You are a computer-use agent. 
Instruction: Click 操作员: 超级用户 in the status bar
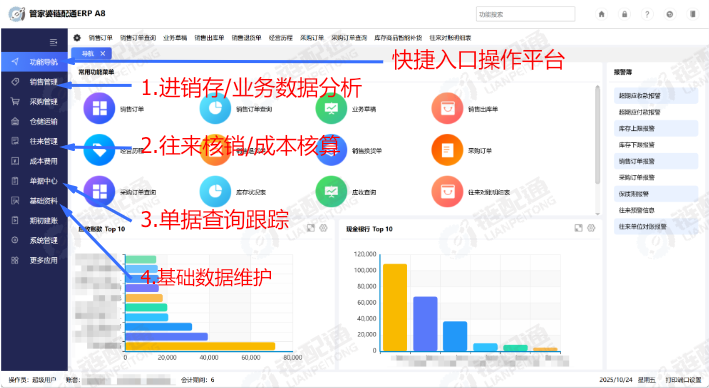(x=32, y=380)
